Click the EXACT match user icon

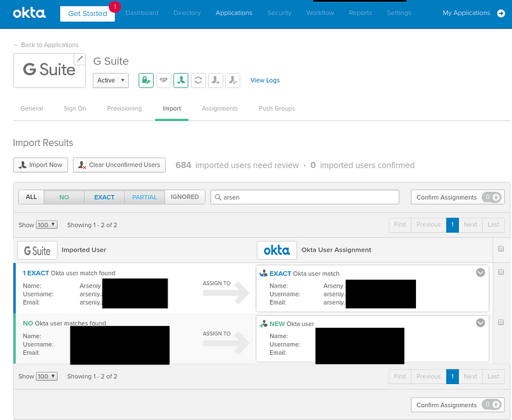pyautogui.click(x=263, y=273)
